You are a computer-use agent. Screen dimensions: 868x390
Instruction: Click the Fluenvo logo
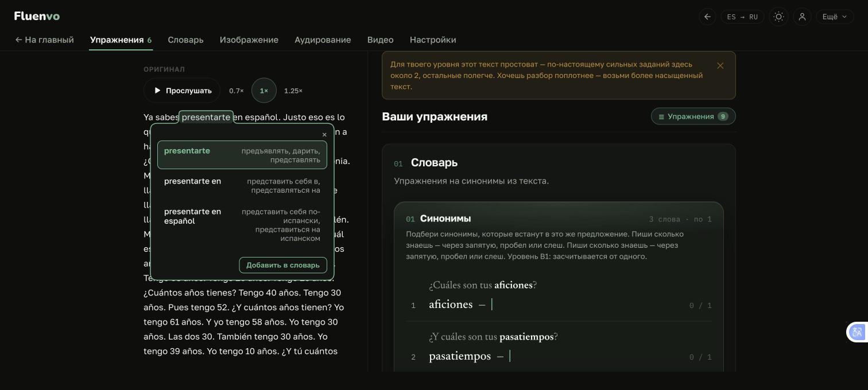coord(37,16)
